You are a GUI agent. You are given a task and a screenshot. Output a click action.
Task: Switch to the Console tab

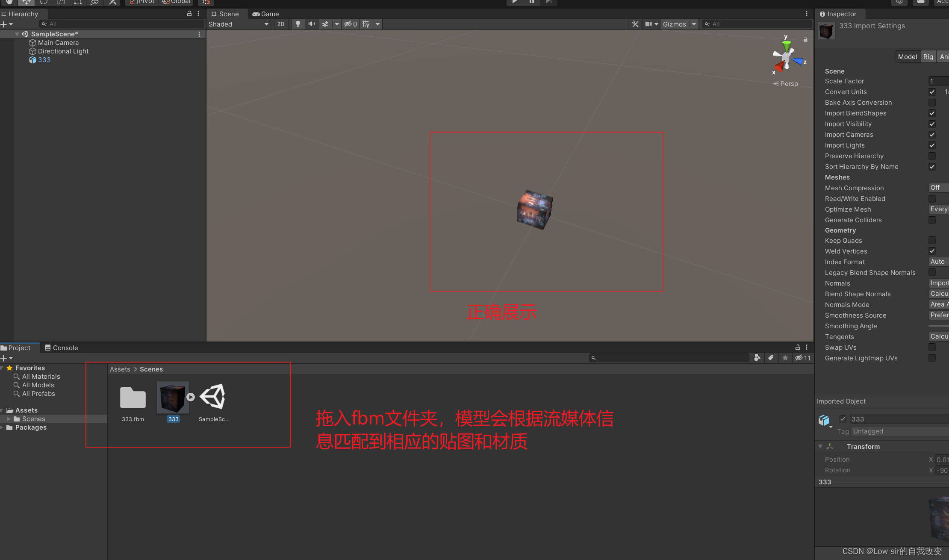coord(62,348)
